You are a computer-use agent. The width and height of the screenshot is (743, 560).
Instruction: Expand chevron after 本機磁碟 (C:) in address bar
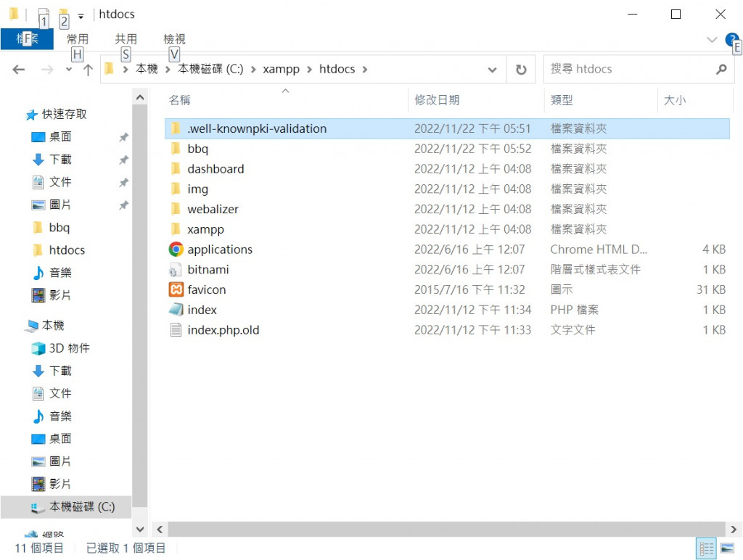(x=253, y=70)
